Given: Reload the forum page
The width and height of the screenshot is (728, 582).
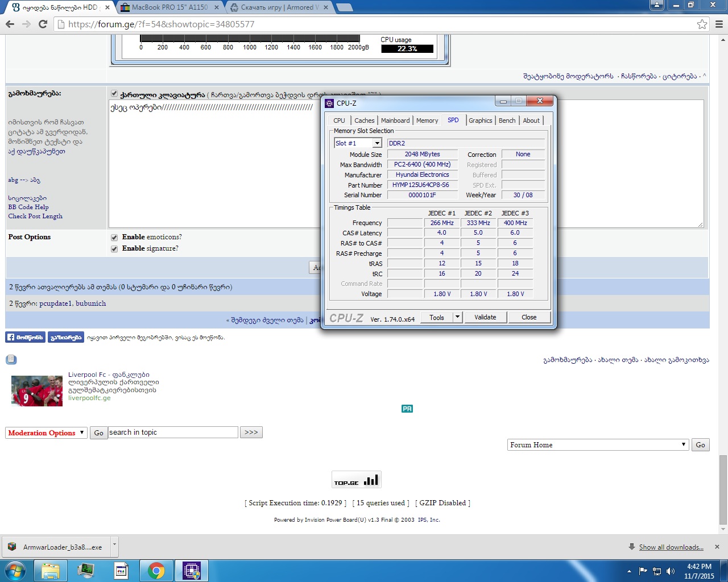Looking at the screenshot, I should 43,24.
